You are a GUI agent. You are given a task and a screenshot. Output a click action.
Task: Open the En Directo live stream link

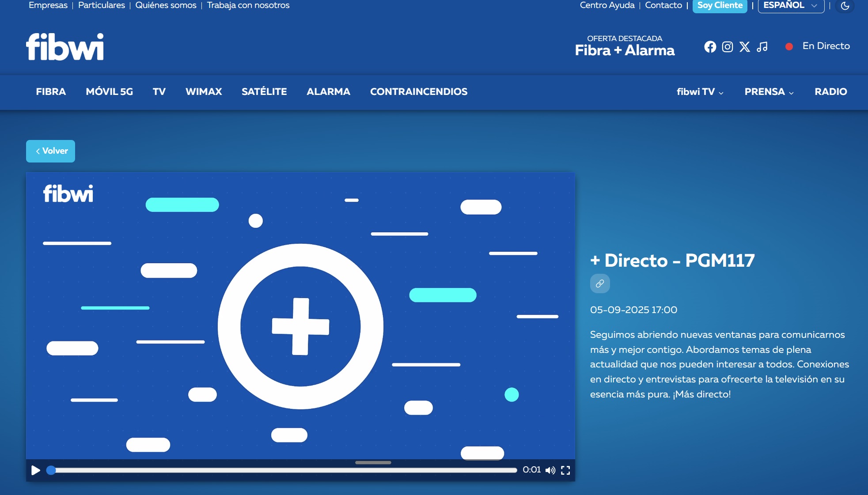pyautogui.click(x=826, y=46)
